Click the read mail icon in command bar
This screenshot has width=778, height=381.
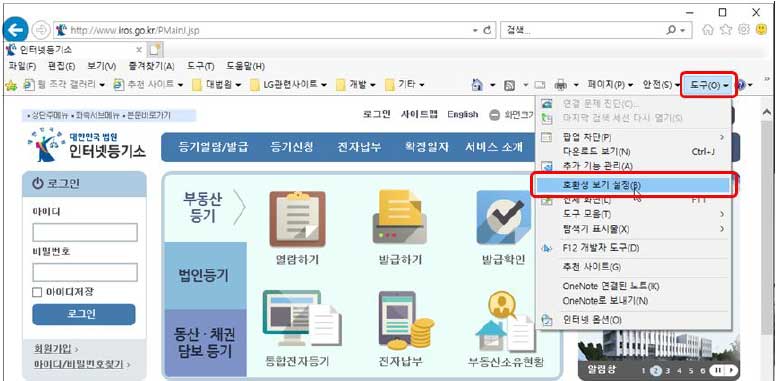pyautogui.click(x=540, y=85)
